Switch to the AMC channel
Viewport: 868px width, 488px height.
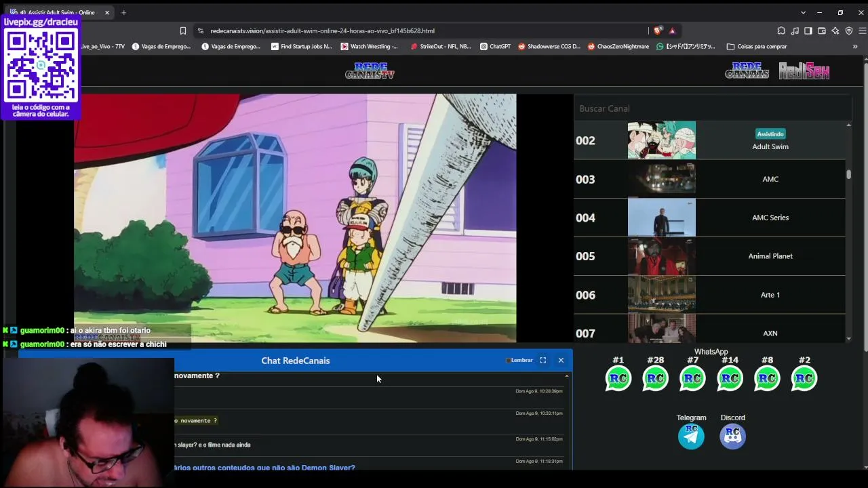tap(709, 179)
